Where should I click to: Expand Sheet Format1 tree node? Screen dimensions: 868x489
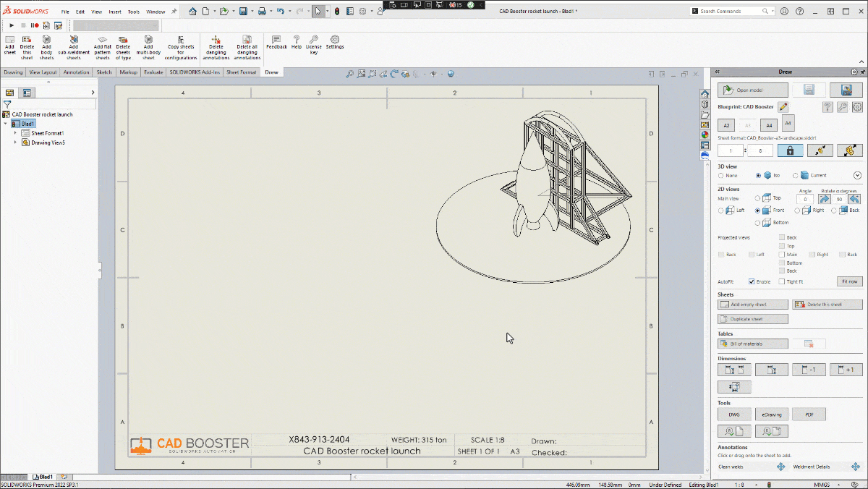click(x=15, y=133)
